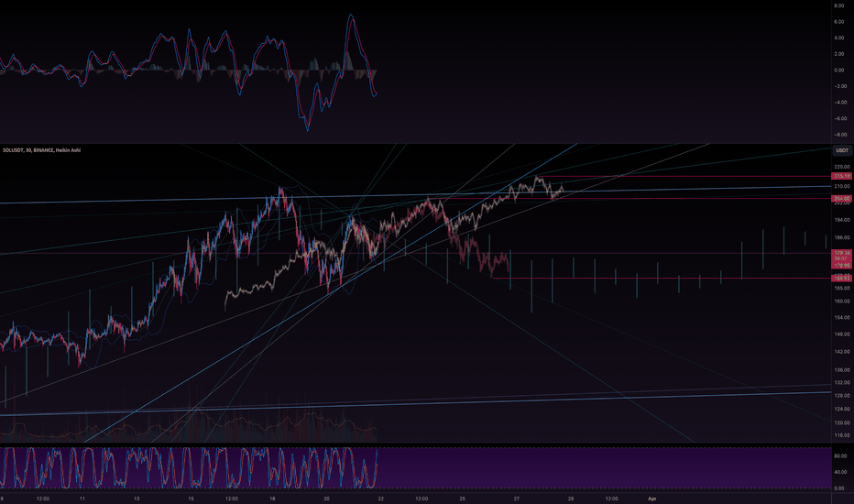
Task: Click the 29 date label on time axis
Action: point(571,499)
